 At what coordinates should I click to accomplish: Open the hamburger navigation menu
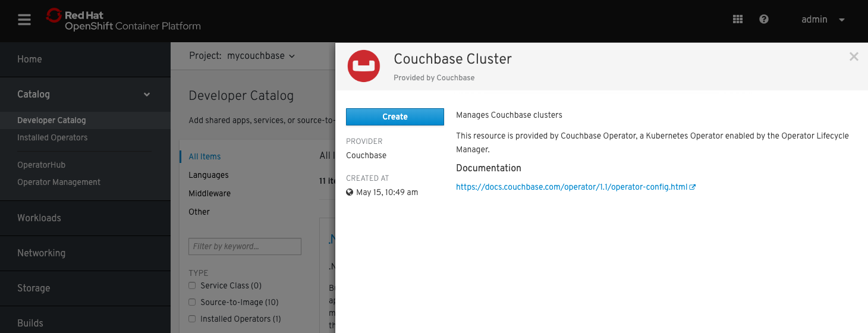(x=24, y=20)
